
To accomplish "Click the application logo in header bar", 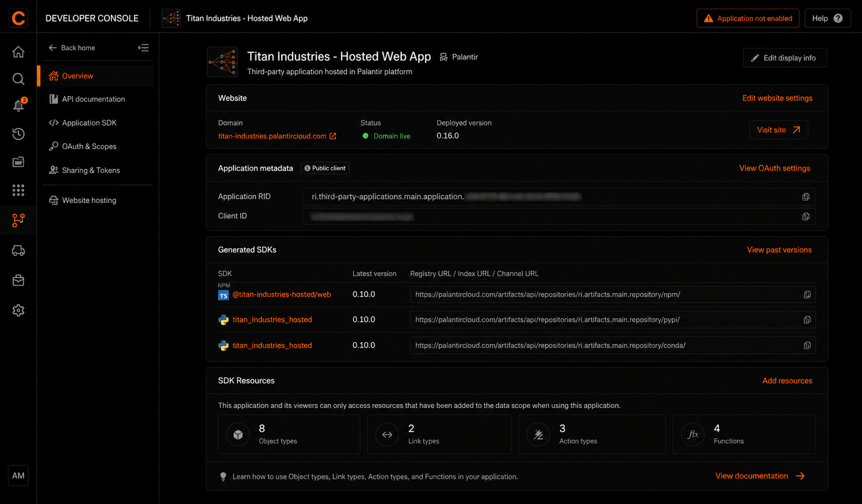I will point(171,18).
